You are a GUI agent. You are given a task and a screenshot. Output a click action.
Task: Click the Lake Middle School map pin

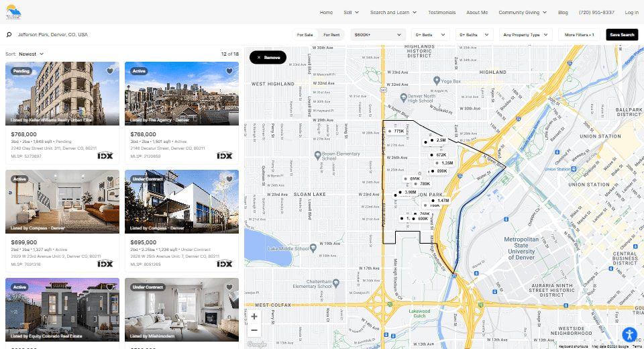click(313, 248)
